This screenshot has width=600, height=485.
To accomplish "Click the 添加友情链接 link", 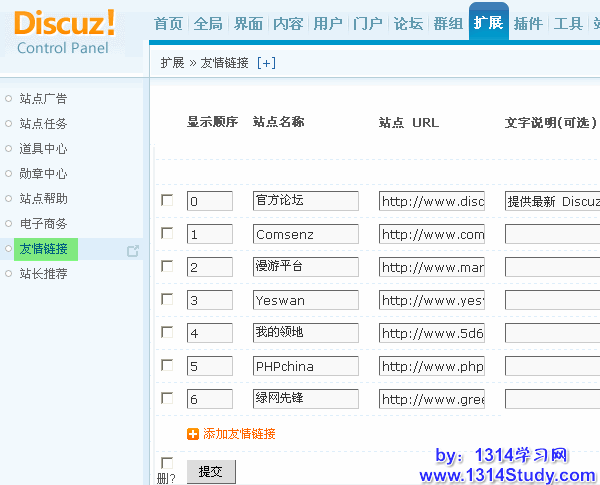I will click(239, 434).
